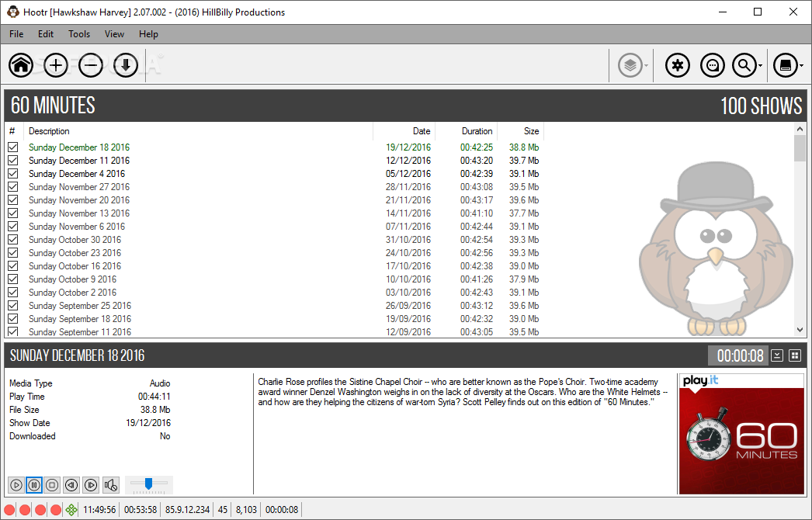Uncheck the Sunday December 18 2016 checkbox

coord(13,147)
